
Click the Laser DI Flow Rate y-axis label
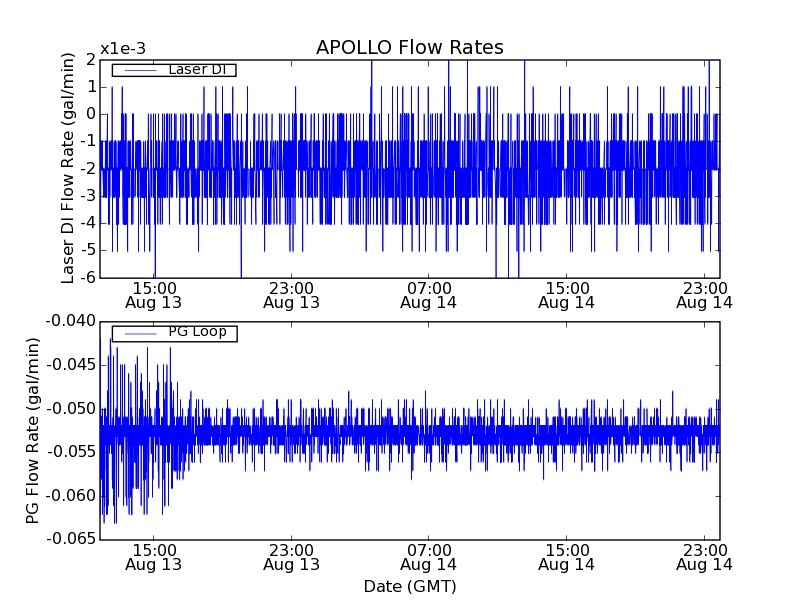point(69,169)
